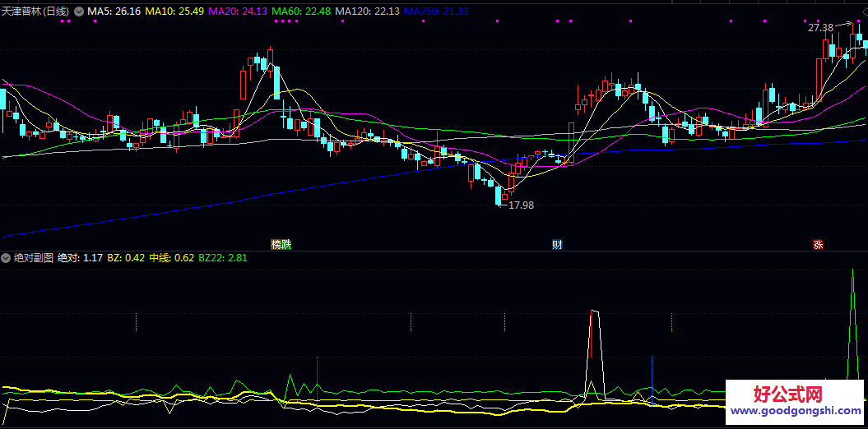
Task: Select the MA5 moving average label
Action: point(113,12)
